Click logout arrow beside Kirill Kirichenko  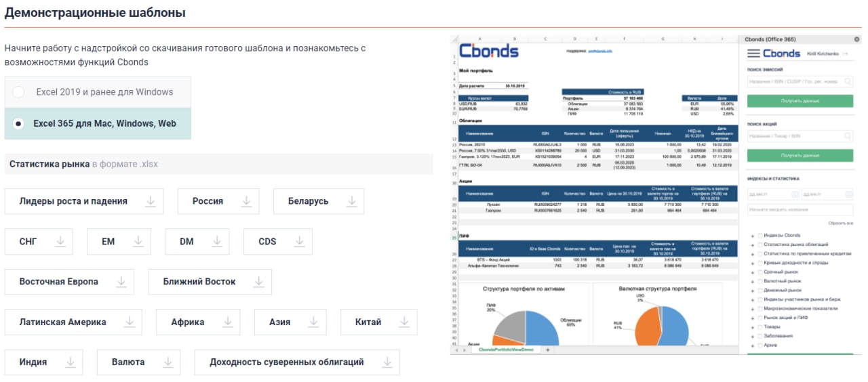(x=845, y=54)
